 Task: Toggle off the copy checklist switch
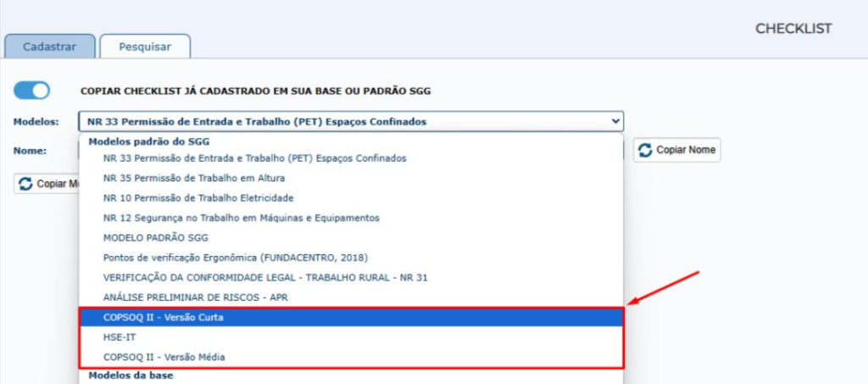click(x=31, y=90)
